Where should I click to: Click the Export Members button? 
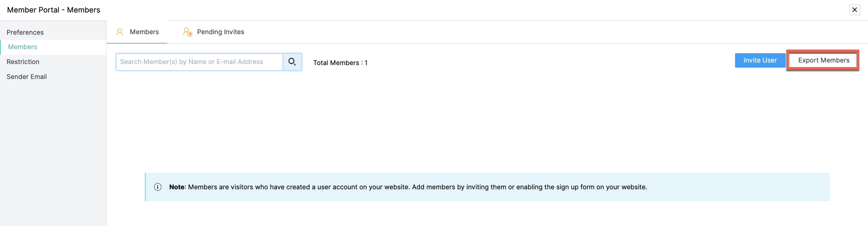(823, 60)
